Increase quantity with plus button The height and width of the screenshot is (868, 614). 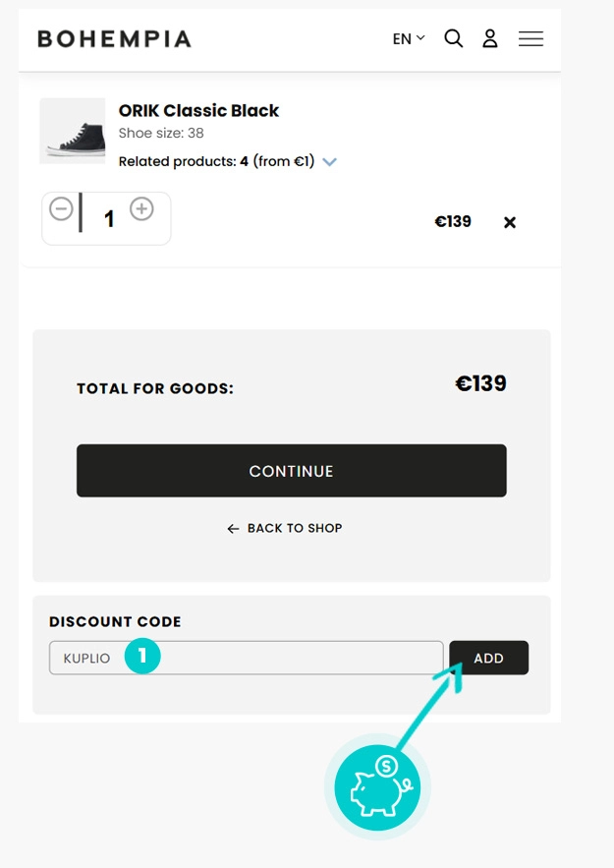click(x=142, y=209)
